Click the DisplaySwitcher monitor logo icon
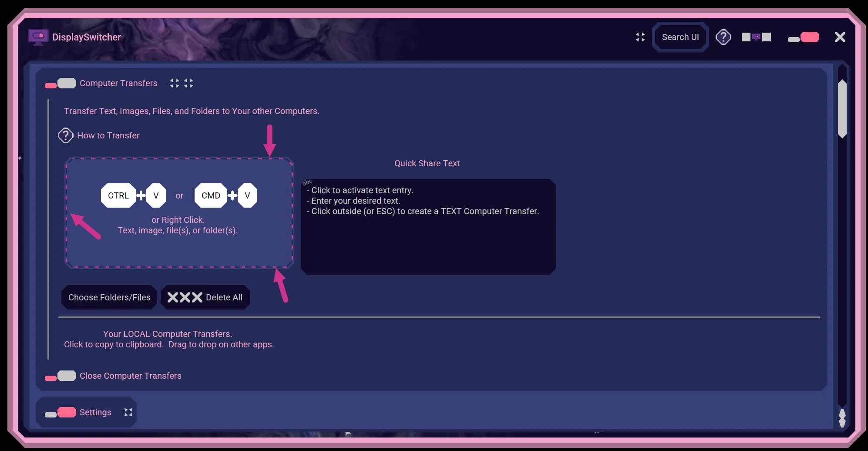This screenshot has width=868, height=451. click(38, 37)
